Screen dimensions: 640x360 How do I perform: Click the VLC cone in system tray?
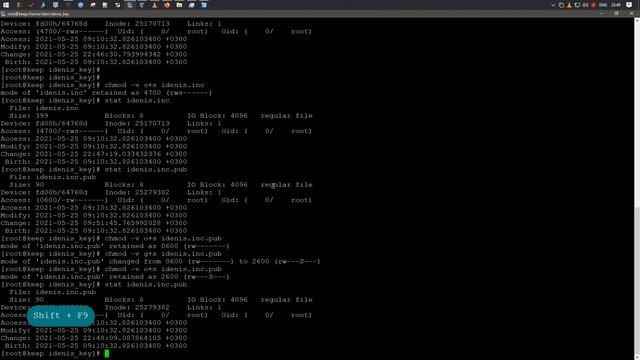click(569, 5)
